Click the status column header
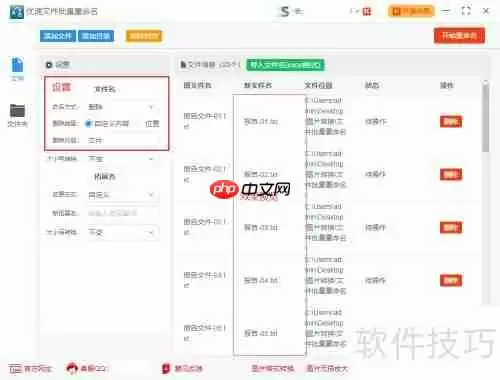The image size is (500, 380). (372, 85)
